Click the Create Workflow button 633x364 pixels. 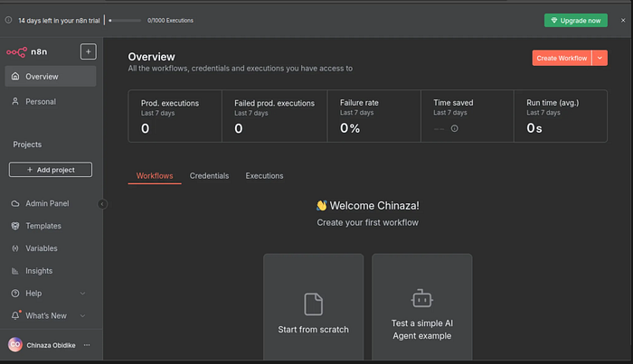[562, 58]
